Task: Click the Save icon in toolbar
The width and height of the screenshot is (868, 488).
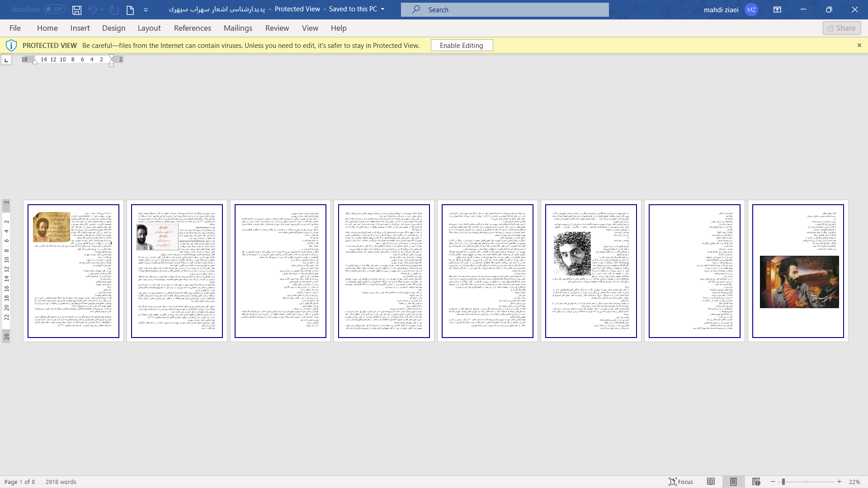Action: pyautogui.click(x=76, y=9)
